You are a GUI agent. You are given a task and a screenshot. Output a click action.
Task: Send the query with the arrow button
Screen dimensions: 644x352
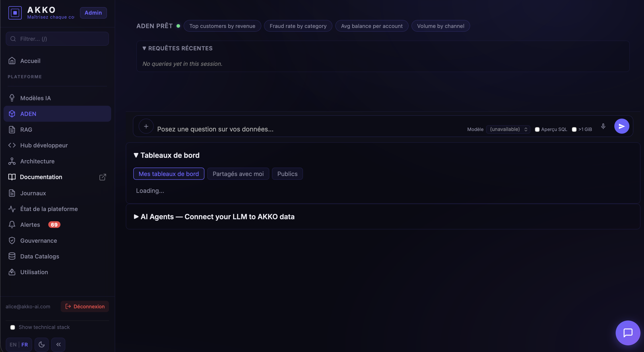(622, 126)
